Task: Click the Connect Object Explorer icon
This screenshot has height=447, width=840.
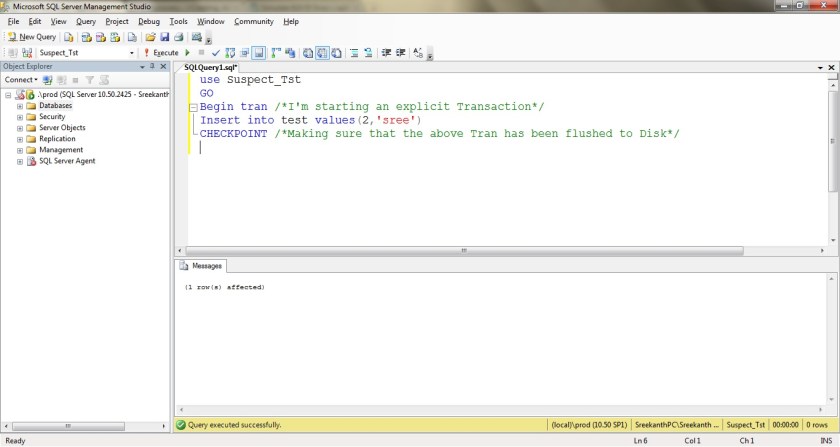Action: [x=49, y=79]
